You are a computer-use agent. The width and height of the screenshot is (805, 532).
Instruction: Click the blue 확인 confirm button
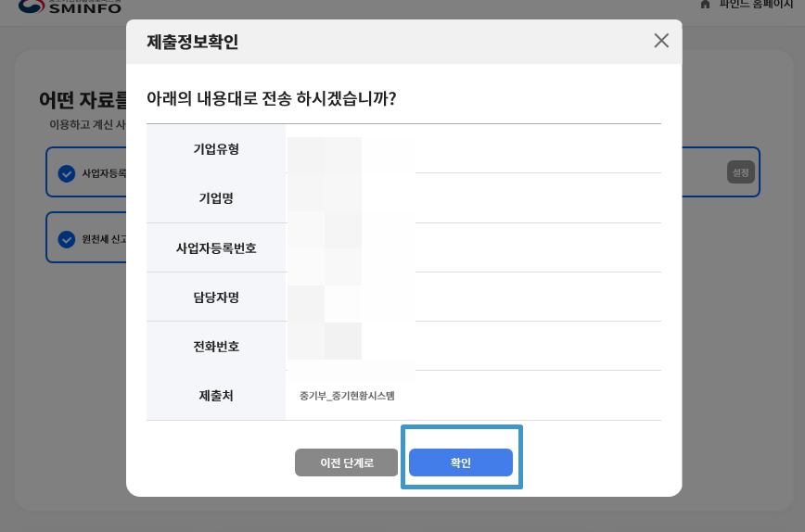461,462
